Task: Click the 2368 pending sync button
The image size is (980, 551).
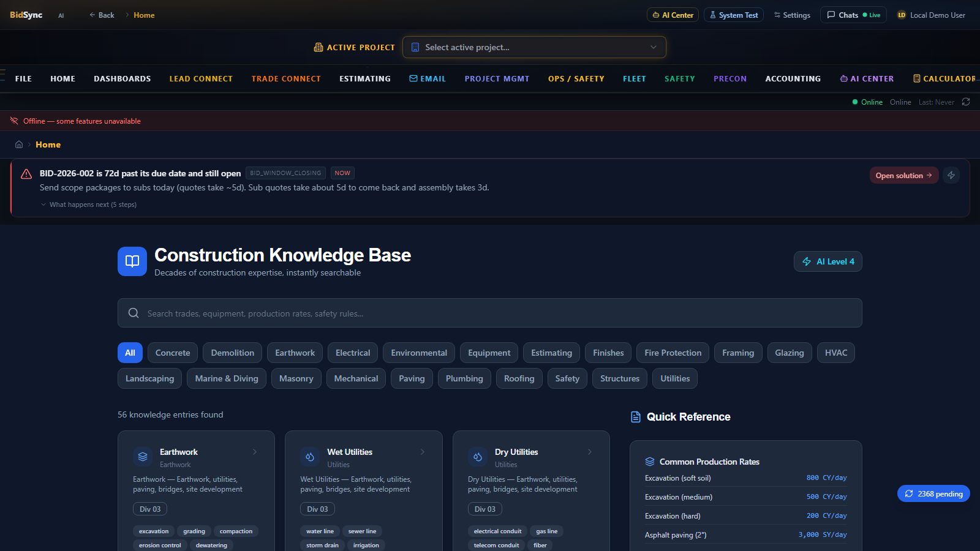Action: tap(933, 493)
